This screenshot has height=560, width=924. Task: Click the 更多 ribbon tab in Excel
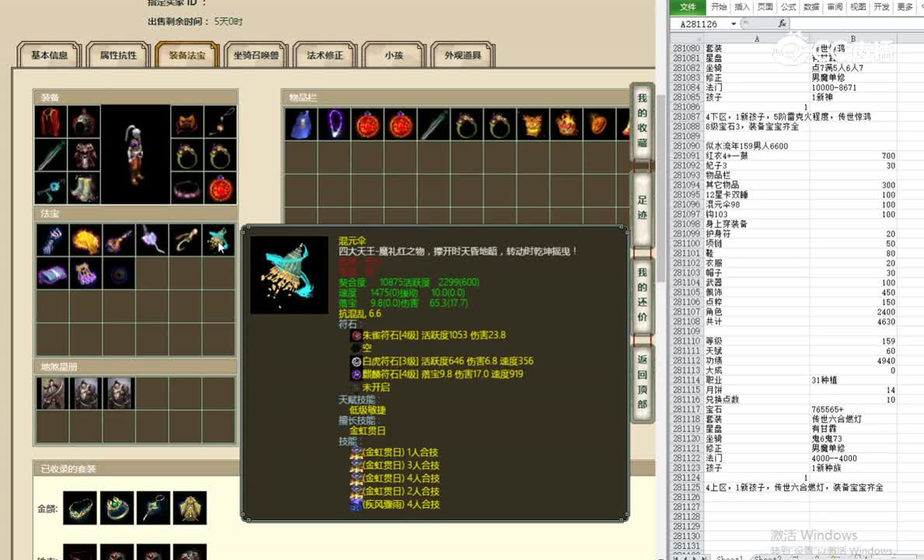(x=905, y=7)
